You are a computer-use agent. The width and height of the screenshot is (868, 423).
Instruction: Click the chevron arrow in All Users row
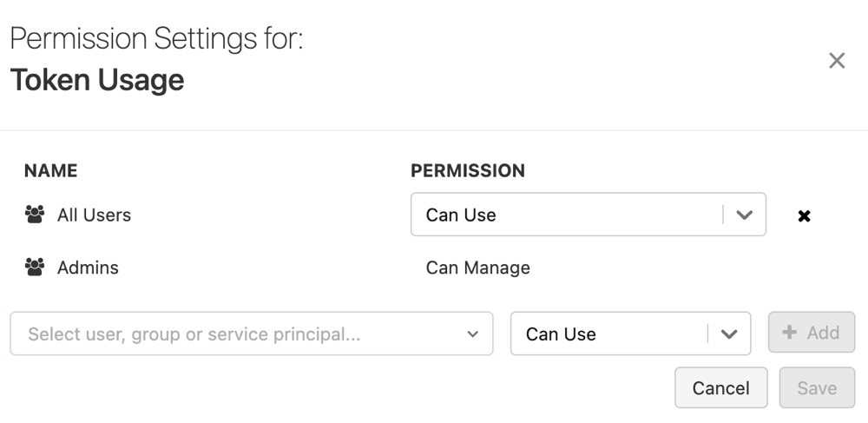pyautogui.click(x=744, y=215)
